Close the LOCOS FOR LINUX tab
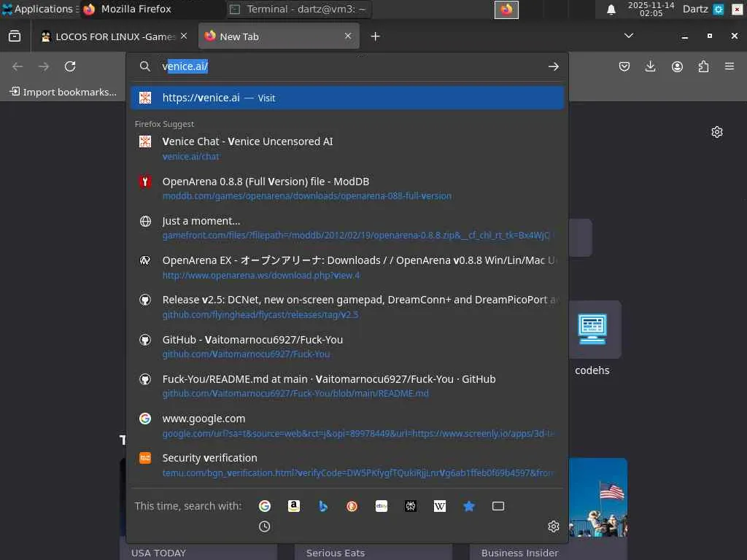Screen dimensions: 747x560 click(184, 36)
